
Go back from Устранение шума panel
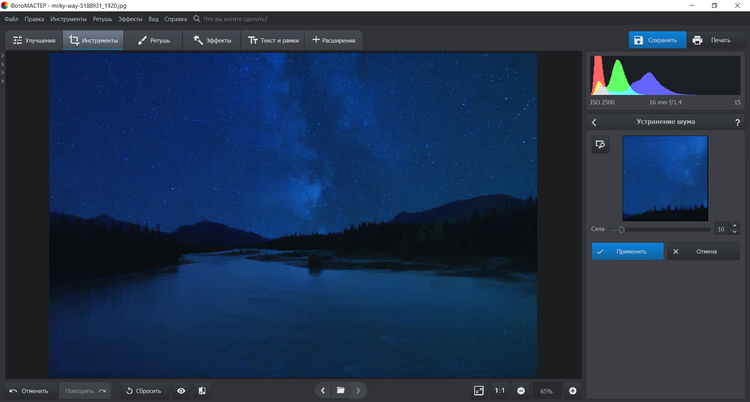pyautogui.click(x=595, y=122)
